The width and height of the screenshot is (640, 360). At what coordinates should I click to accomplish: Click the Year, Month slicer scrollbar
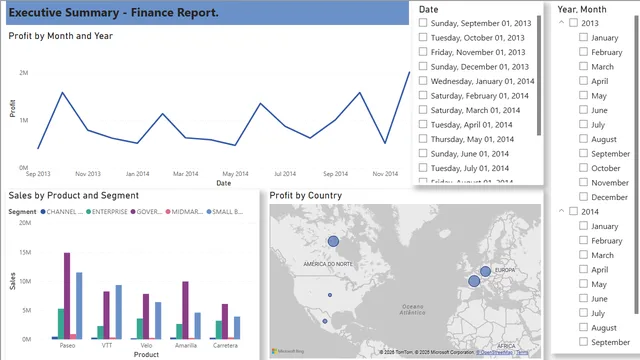pyautogui.click(x=636, y=165)
